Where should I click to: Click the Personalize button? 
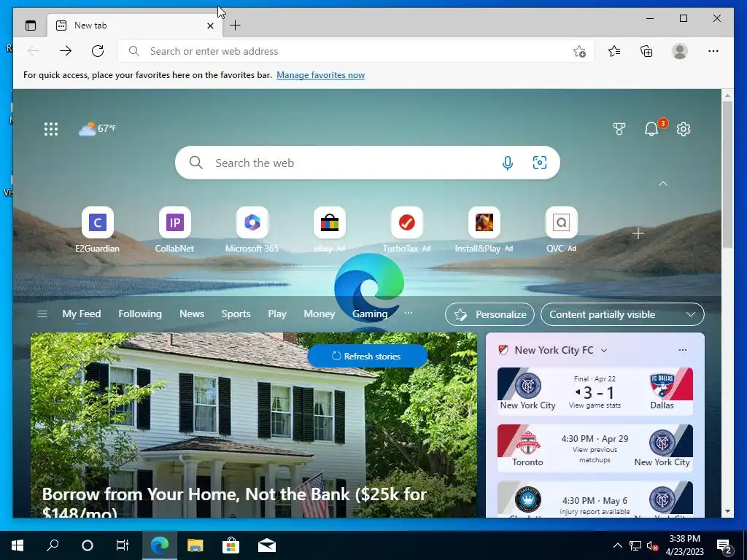click(x=489, y=314)
